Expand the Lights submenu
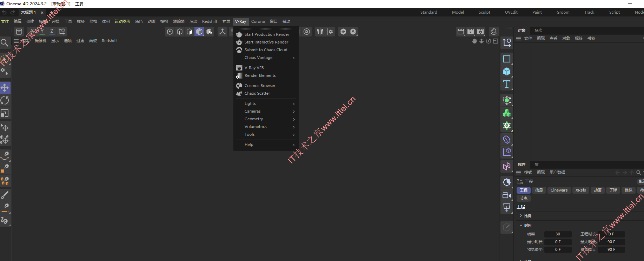644x261 pixels. tap(266, 103)
